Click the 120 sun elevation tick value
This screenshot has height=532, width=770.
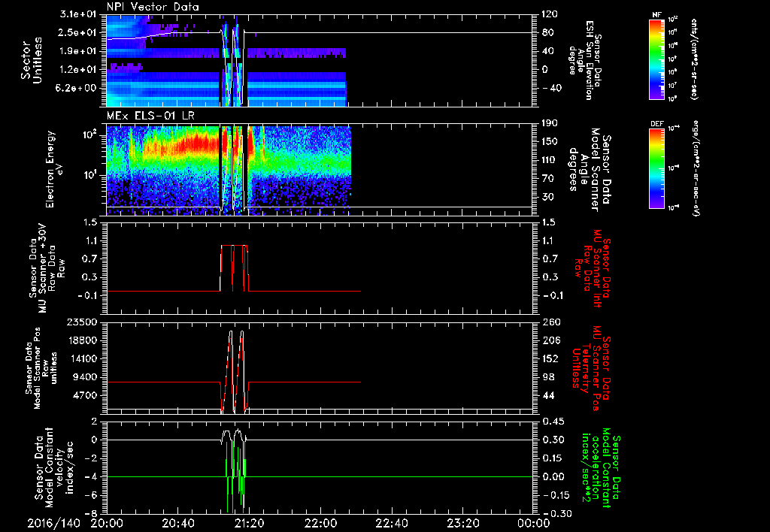tap(550, 14)
